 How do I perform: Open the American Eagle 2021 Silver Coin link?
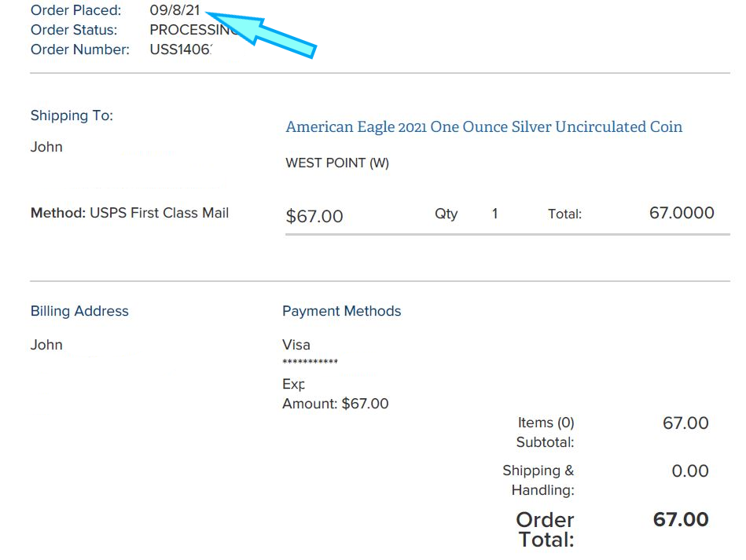483,127
